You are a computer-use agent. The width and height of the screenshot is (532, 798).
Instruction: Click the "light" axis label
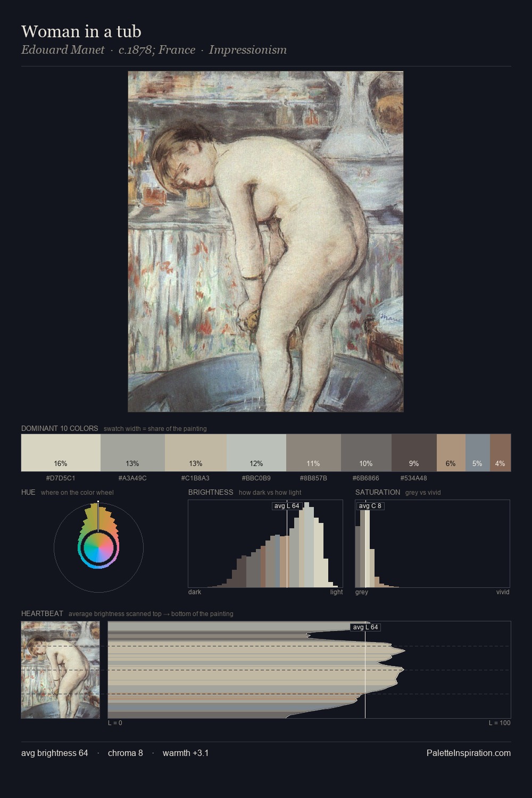click(x=337, y=592)
